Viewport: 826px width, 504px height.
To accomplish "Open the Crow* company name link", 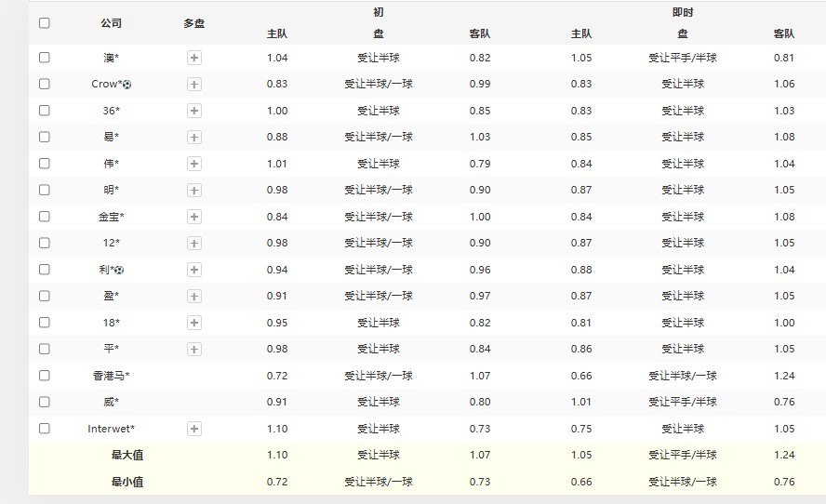I will pyautogui.click(x=106, y=84).
